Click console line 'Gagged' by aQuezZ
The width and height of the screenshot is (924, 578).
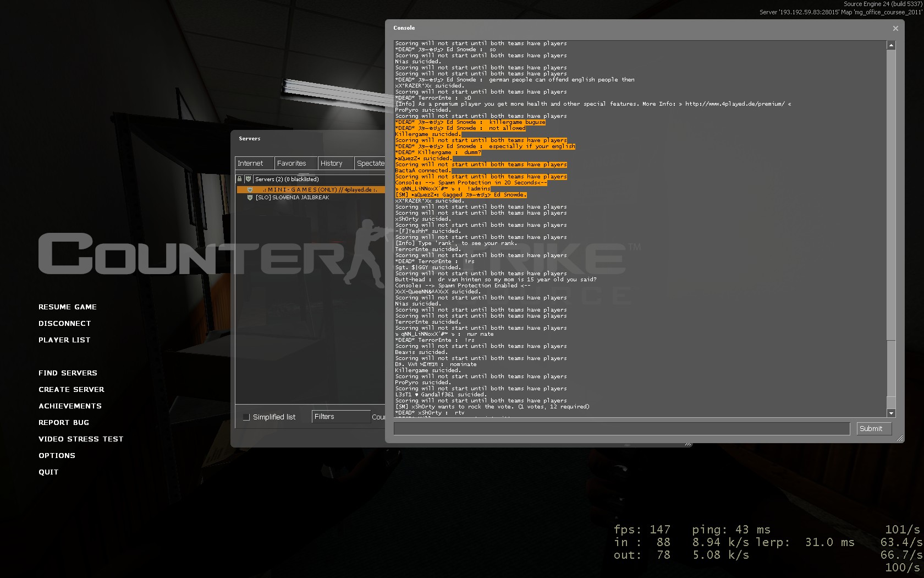click(461, 195)
